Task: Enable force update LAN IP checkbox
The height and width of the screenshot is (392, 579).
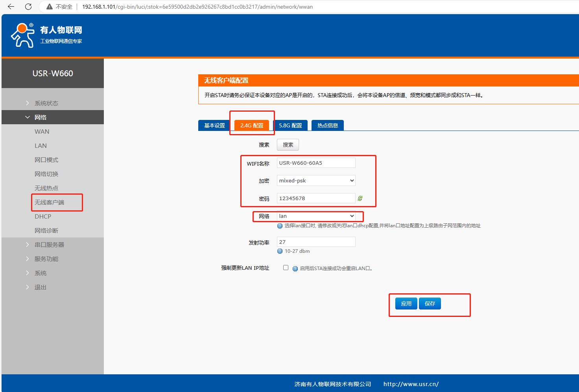Action: (x=286, y=268)
